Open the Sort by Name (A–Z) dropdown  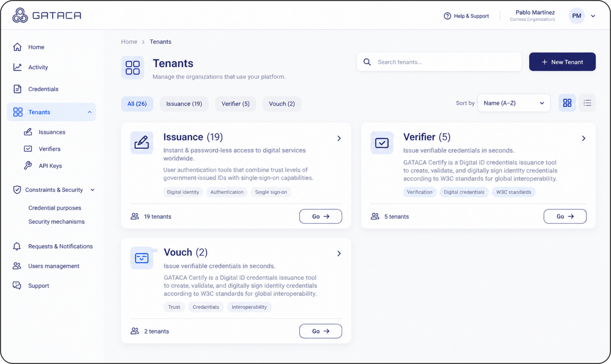[x=514, y=103]
